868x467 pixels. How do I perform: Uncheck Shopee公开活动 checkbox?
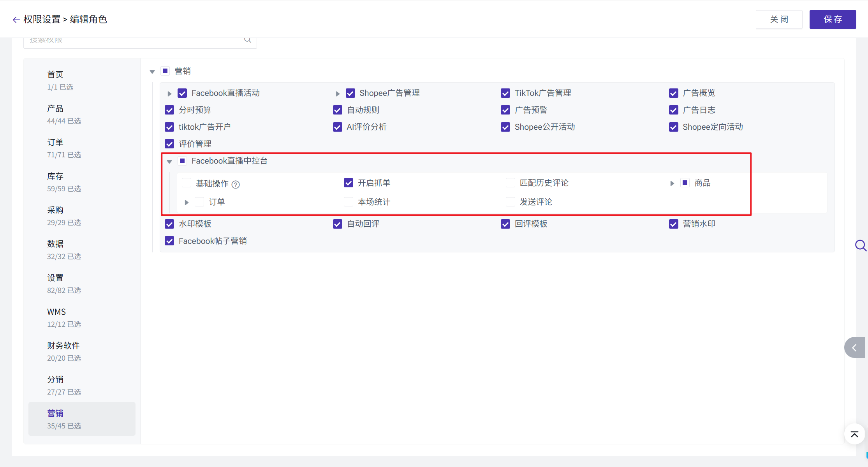click(x=505, y=127)
